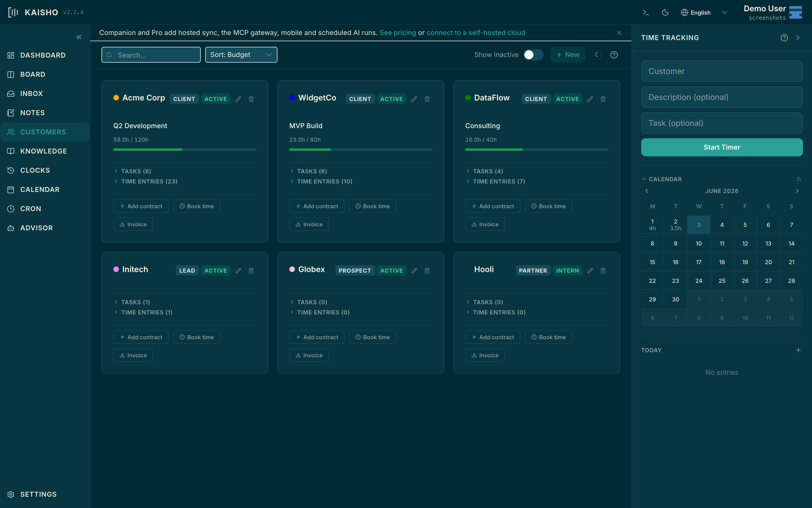Screen dimensions: 812x508
Task: Open Settings in sidebar
Action: 45,494
